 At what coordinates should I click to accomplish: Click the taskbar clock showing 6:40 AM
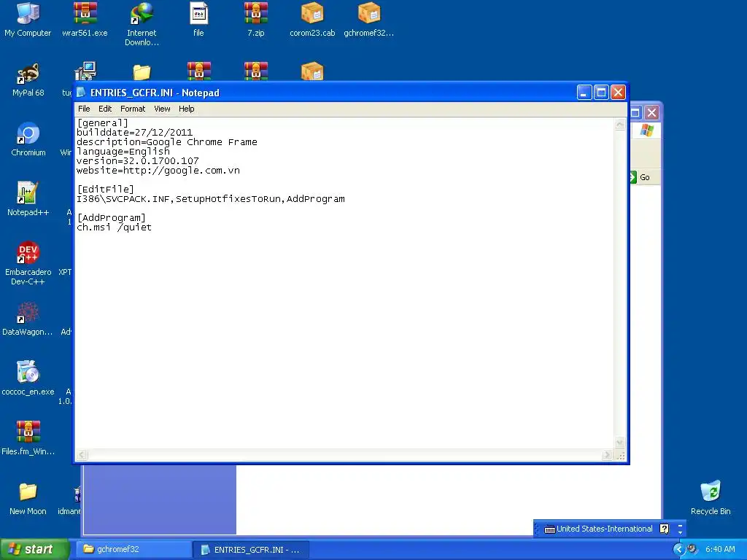coord(720,550)
